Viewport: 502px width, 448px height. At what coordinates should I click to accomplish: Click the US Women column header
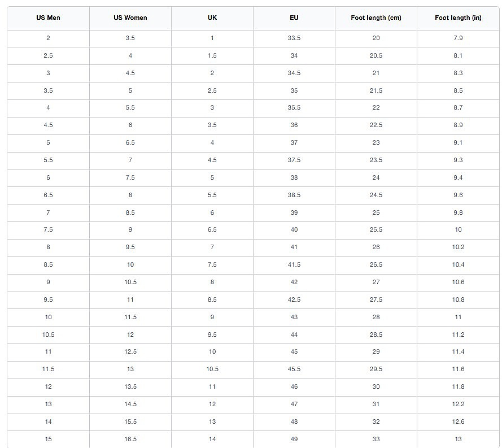[130, 18]
